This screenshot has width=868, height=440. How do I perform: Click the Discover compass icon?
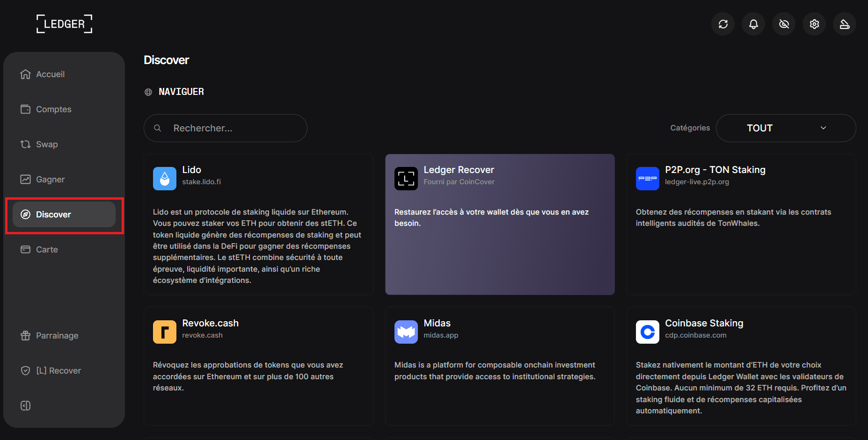[25, 215]
